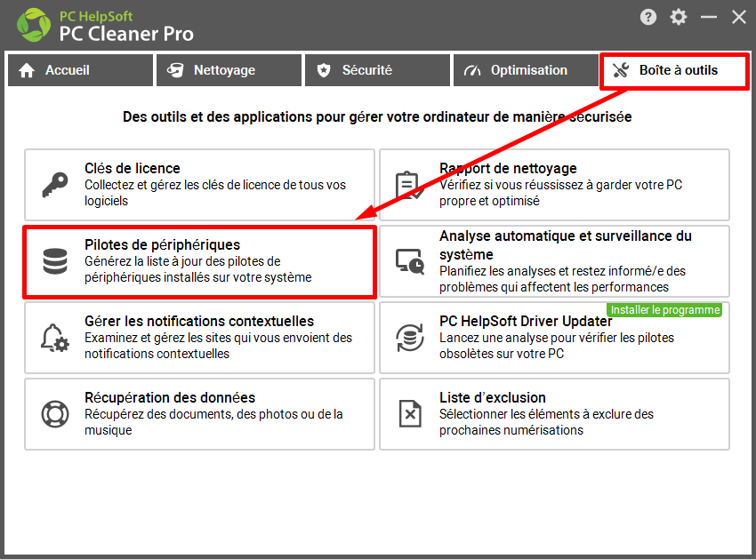Open settings with the gear icon
The width and height of the screenshot is (756, 559).
click(679, 18)
